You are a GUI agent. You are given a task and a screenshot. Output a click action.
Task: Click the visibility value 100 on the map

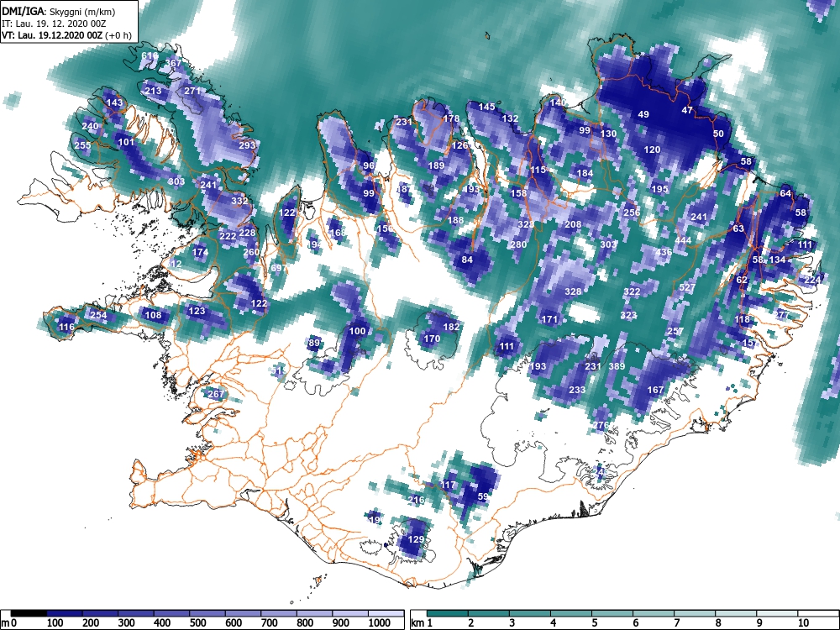357,331
